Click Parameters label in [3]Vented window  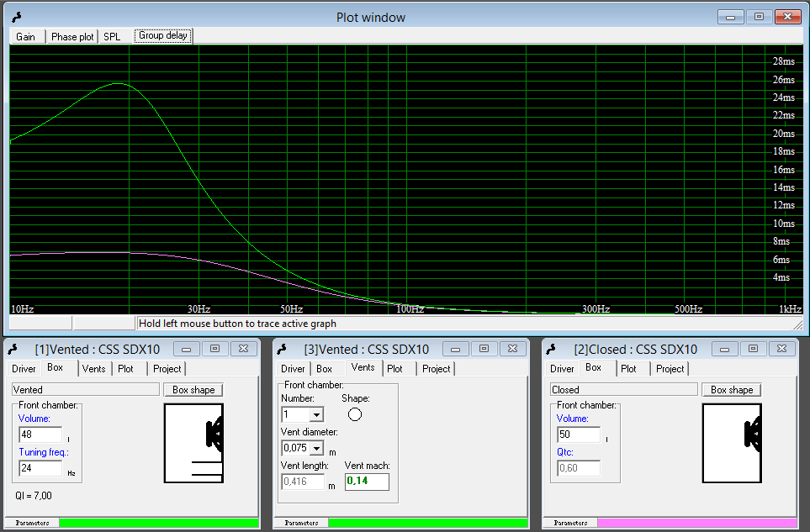(x=301, y=523)
